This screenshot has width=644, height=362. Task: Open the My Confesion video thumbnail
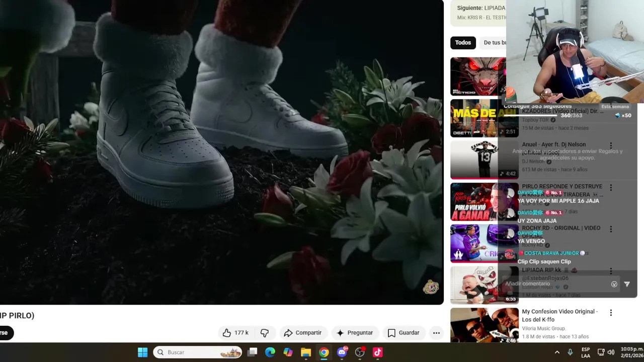[484, 325]
